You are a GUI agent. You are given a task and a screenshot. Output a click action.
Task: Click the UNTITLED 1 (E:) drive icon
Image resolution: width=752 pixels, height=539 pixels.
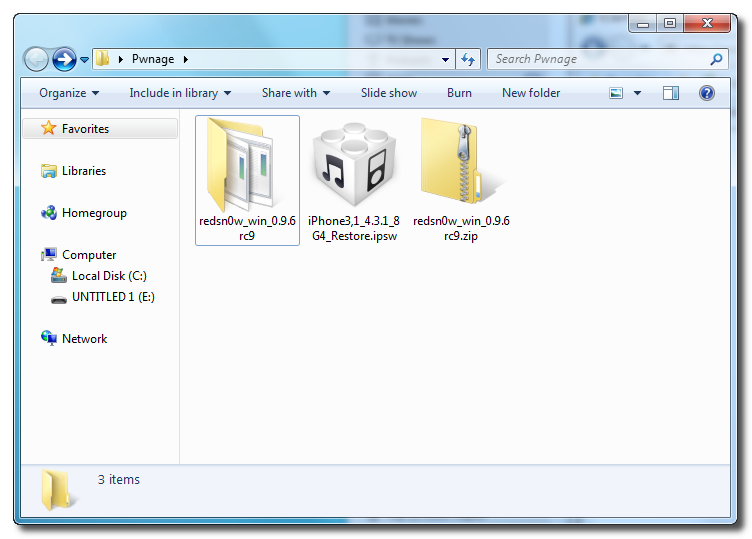click(59, 300)
